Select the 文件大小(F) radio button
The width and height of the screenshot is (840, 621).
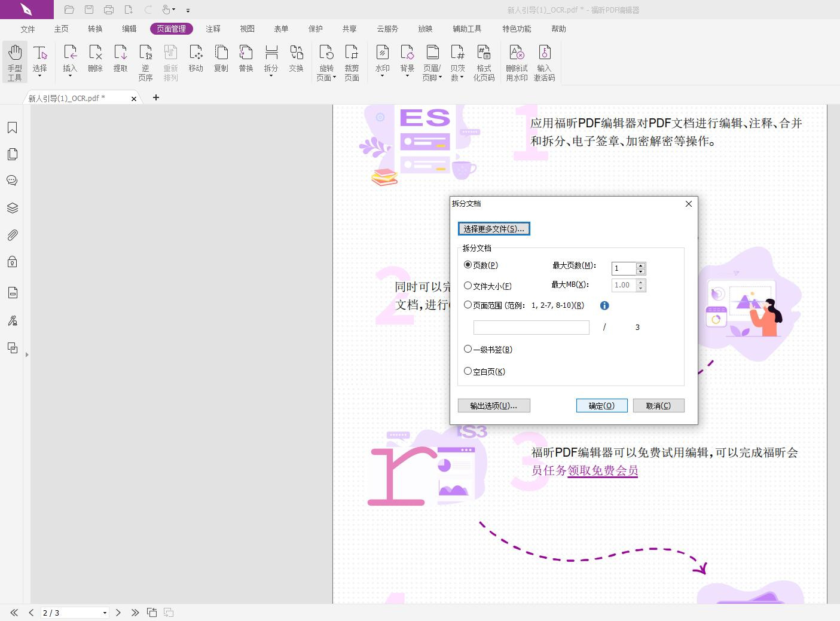[x=468, y=286]
